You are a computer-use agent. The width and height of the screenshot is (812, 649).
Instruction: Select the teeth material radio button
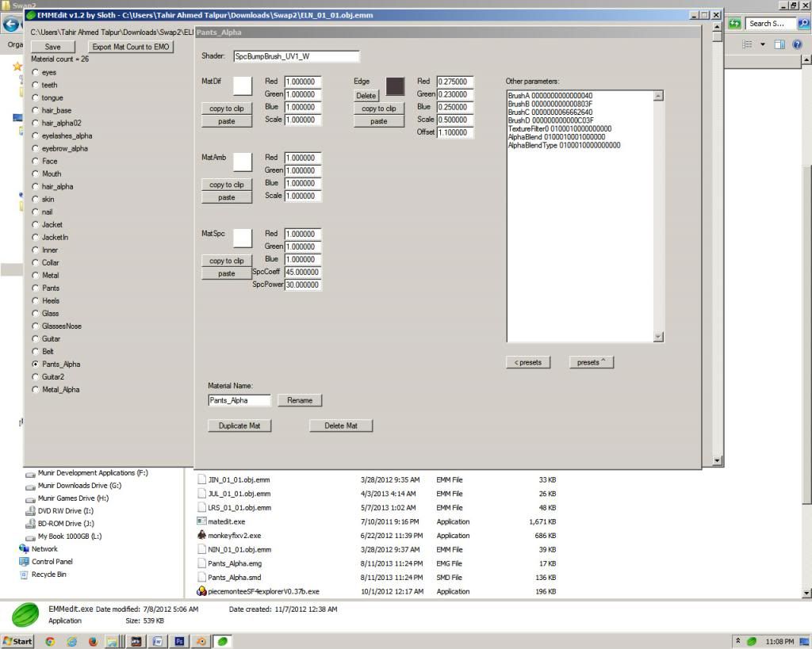pos(35,85)
